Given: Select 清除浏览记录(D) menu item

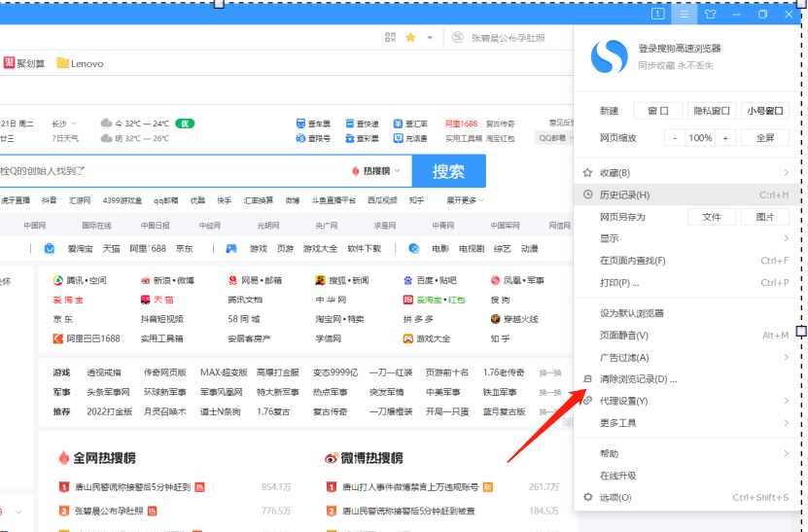Looking at the screenshot, I should coord(638,378).
